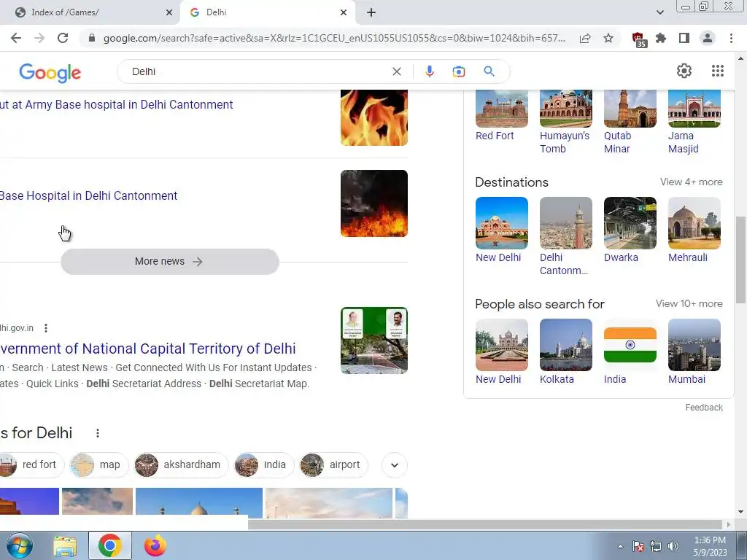Open Google search settings gear

point(684,71)
